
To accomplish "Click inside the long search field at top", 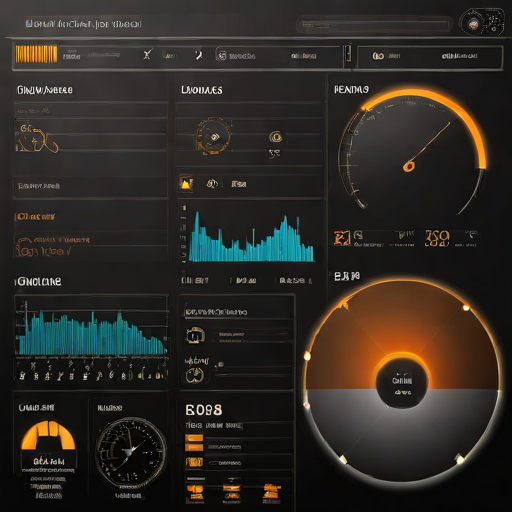I will click(x=374, y=25).
